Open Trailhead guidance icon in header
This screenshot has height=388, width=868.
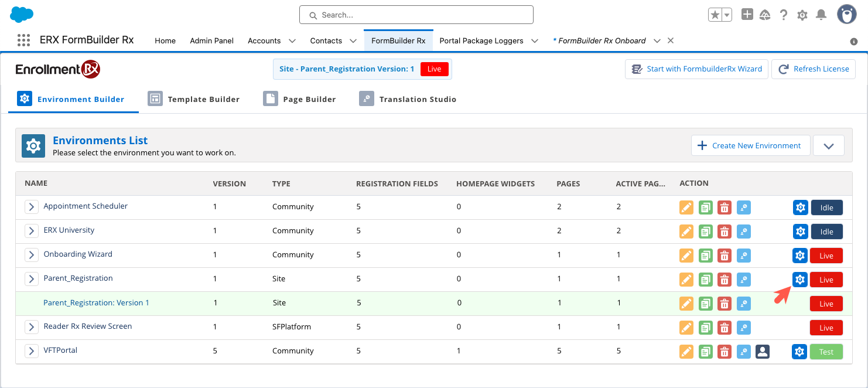click(765, 15)
